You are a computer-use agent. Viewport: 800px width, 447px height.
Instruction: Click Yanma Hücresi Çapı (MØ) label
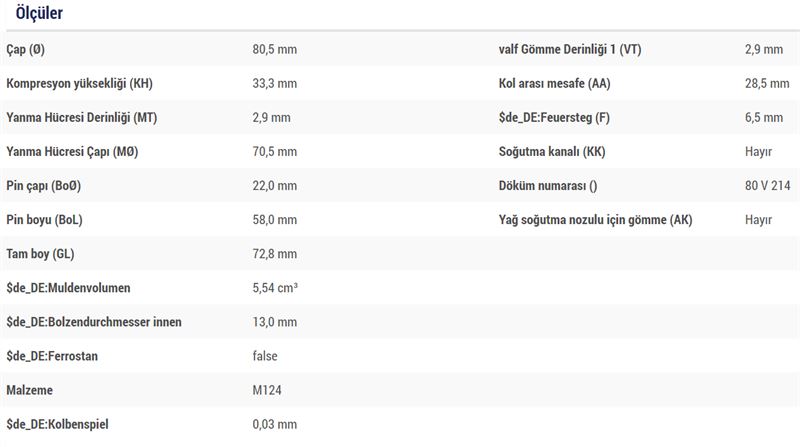tap(72, 152)
